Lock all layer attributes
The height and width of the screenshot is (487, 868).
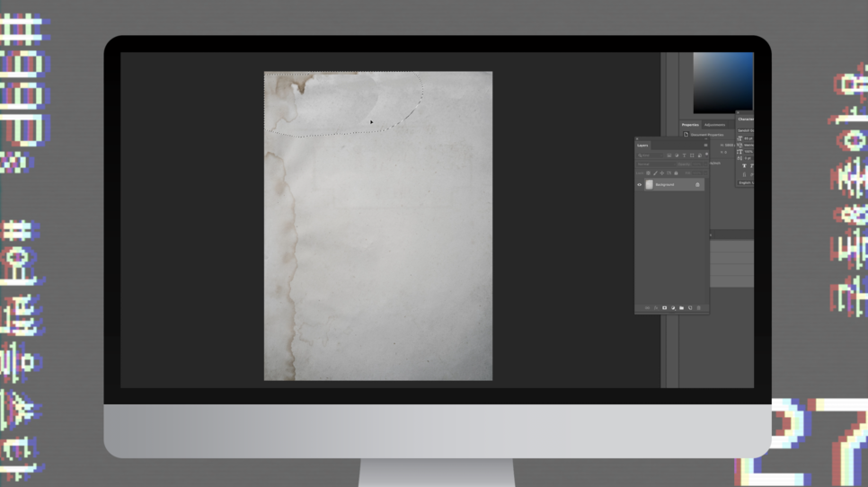point(676,173)
